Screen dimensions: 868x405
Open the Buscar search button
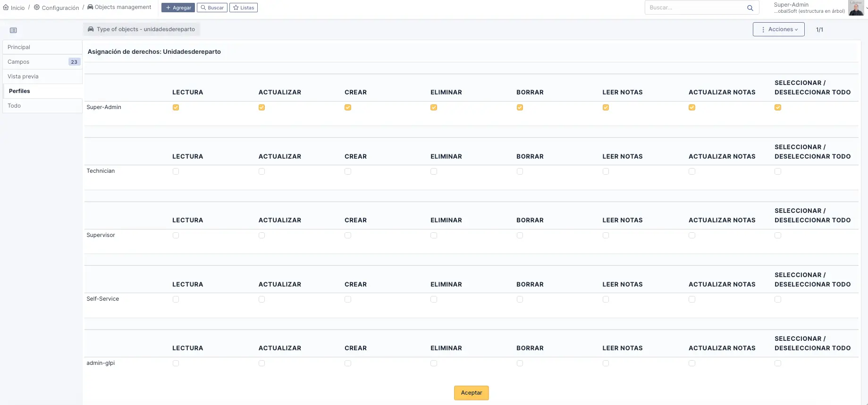(212, 8)
